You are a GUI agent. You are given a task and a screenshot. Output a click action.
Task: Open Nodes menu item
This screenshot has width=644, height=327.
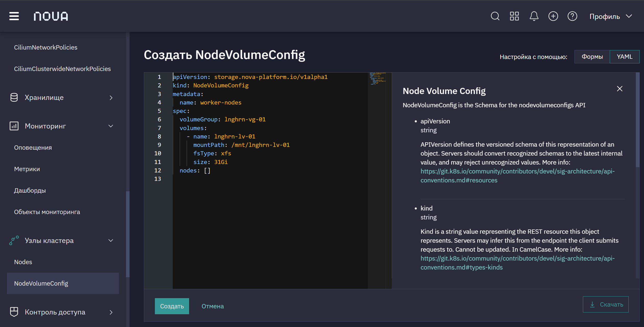point(23,262)
